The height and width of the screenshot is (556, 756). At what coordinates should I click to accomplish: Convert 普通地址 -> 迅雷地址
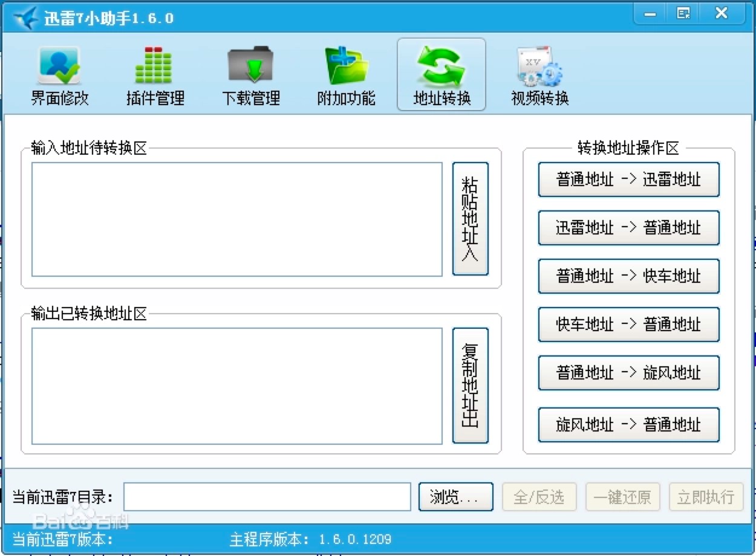click(628, 179)
